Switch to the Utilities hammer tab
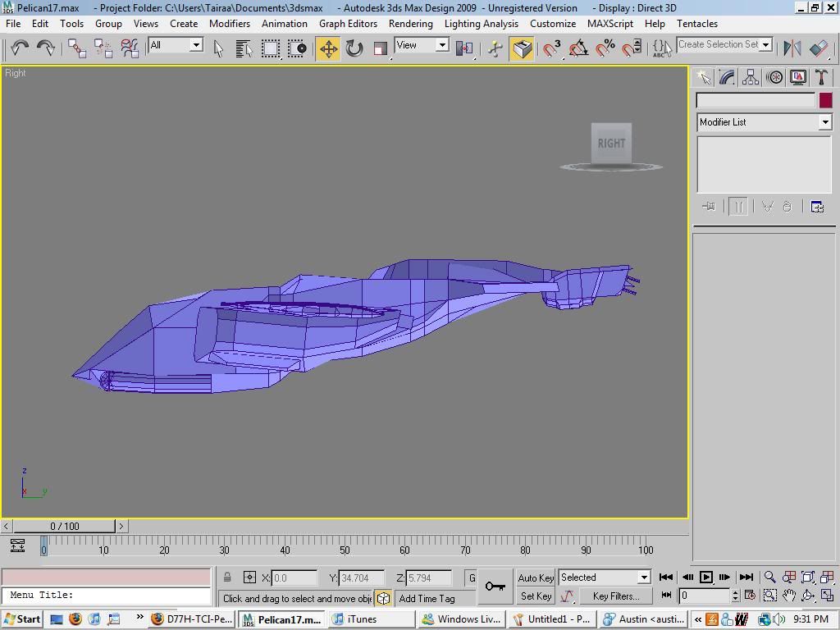This screenshot has width=840, height=630. (x=821, y=78)
